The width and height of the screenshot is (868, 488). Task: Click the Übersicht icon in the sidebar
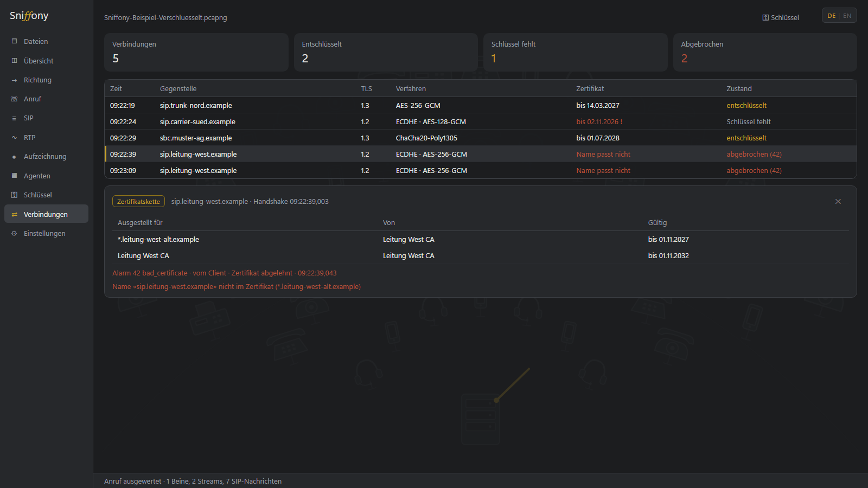pos(14,61)
